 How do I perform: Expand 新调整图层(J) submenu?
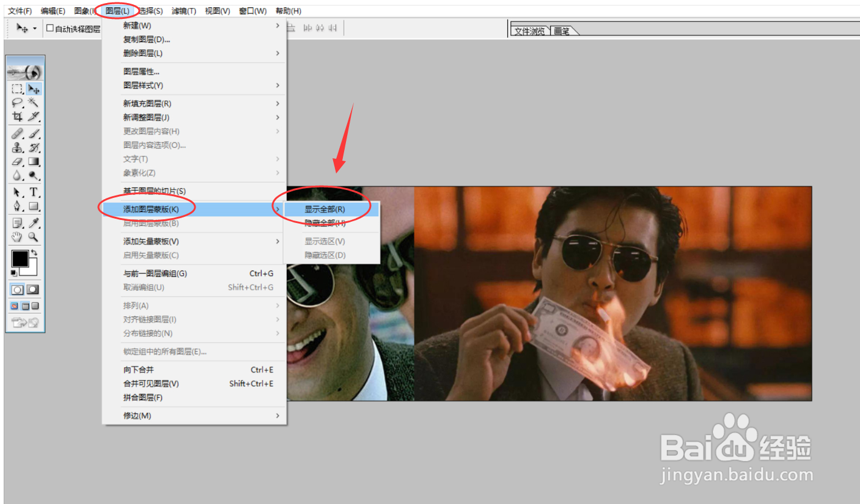[x=194, y=117]
